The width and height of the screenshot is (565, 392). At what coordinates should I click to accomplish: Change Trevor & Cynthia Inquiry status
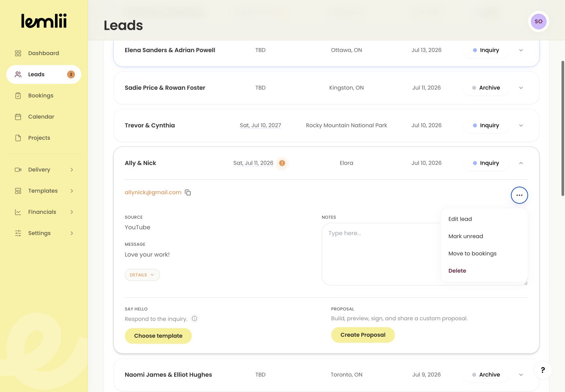coord(486,125)
